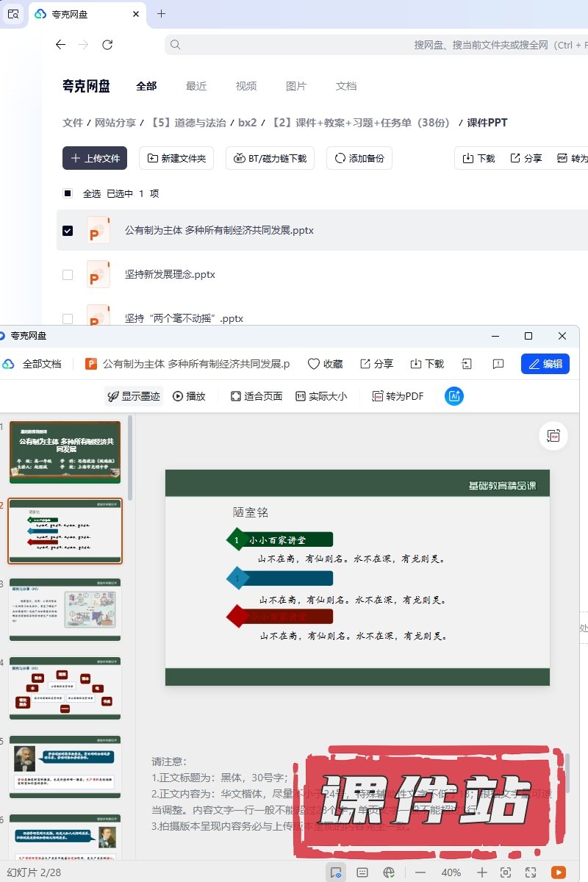This screenshot has width=588, height=882.
Task: Check the 坚持新发展理念.pptx checkbox
Action: click(68, 275)
